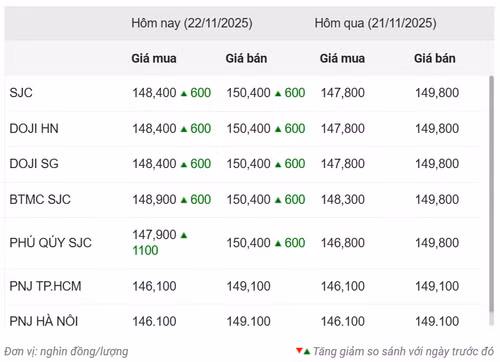500x362 pixels.
Task: Click today's 'Giá bán' column header
Action: click(x=246, y=58)
